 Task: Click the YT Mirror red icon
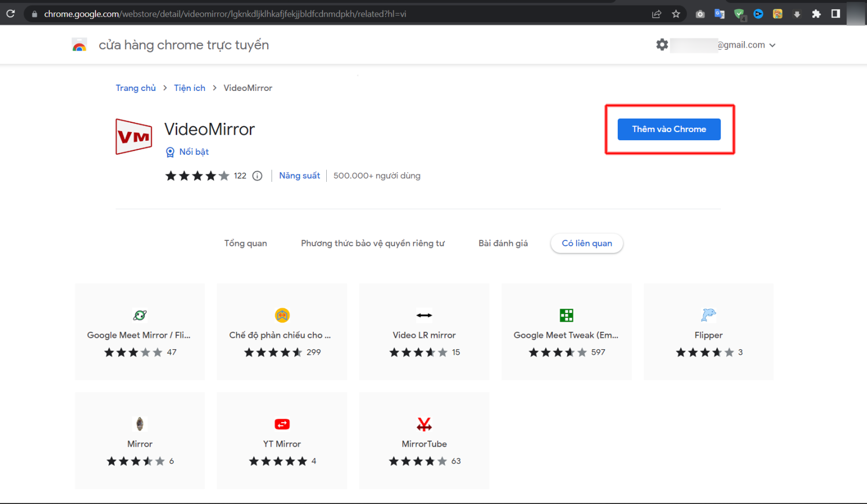click(x=282, y=424)
